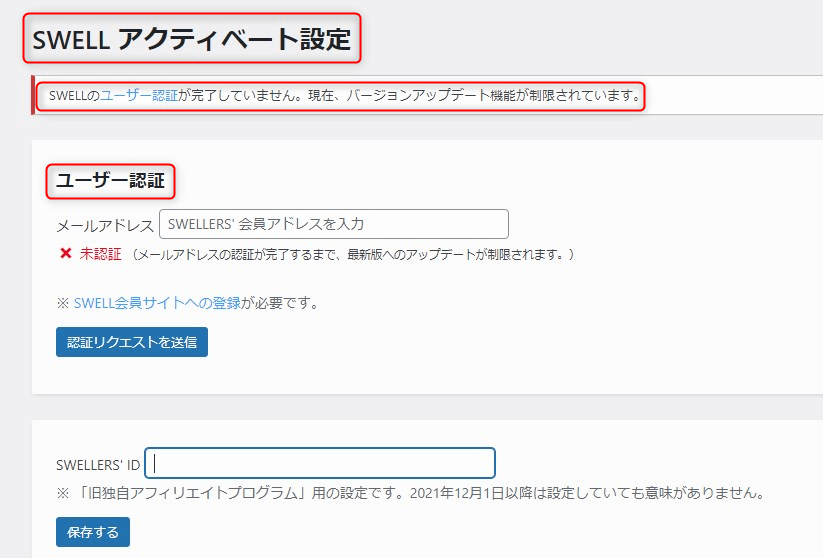Click the メールアドレス label
Image resolution: width=823 pixels, height=558 pixels.
[105, 226]
